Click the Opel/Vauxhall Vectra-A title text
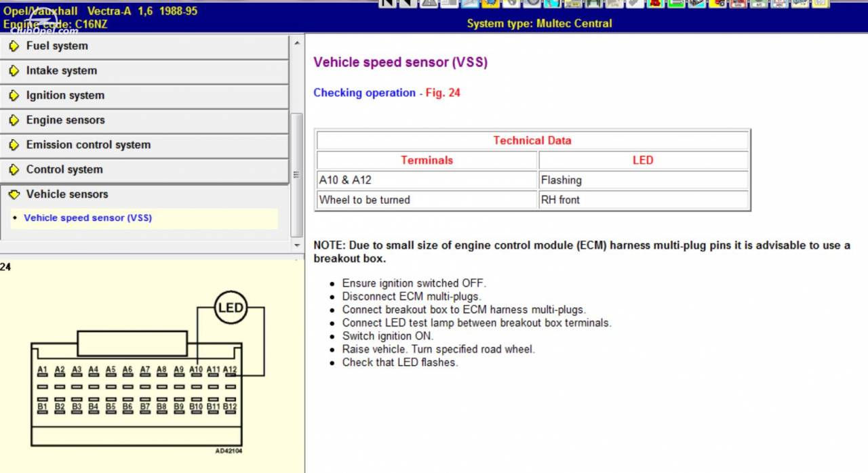Viewport: 868px width, 473px height. 100,12
